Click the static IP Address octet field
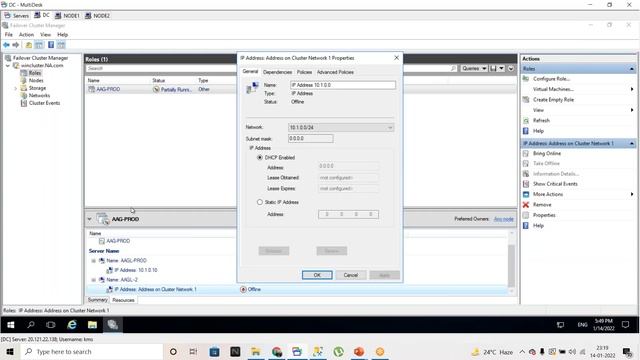 pos(348,214)
